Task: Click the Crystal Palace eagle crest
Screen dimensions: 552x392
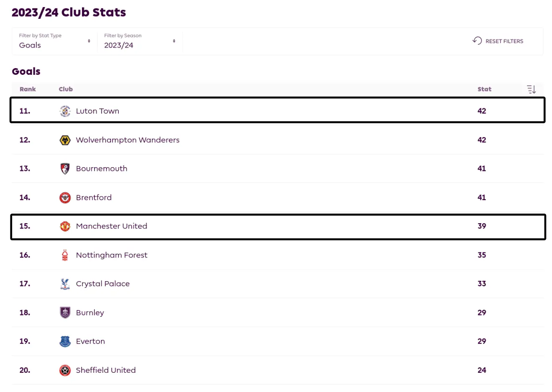Action: coord(65,284)
